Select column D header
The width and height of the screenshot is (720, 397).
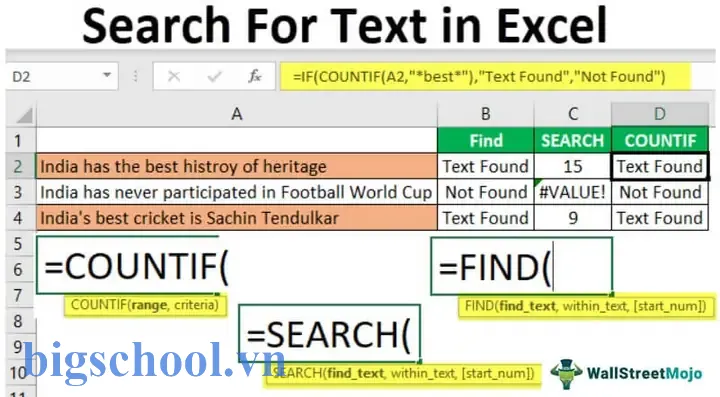[x=660, y=114]
